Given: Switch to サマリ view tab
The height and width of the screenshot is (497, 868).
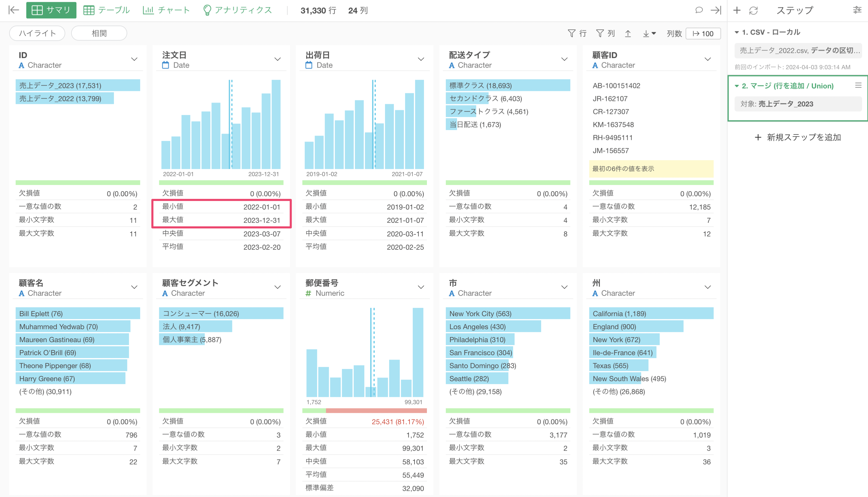Looking at the screenshot, I should click(51, 10).
